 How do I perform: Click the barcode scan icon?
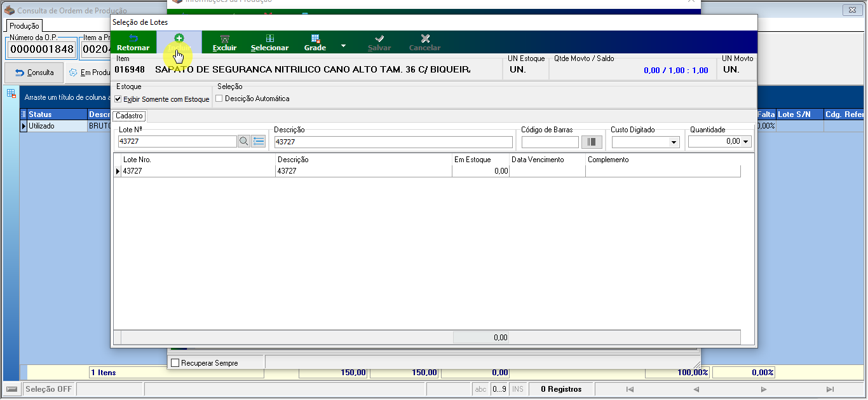tap(592, 142)
